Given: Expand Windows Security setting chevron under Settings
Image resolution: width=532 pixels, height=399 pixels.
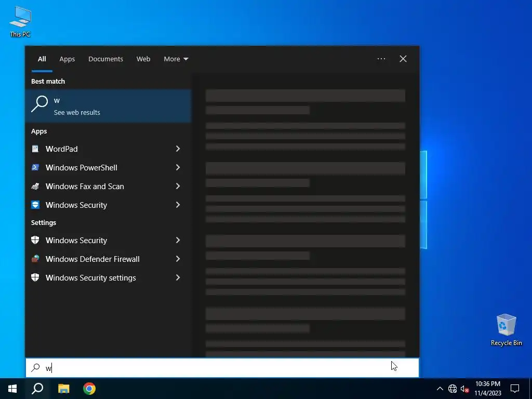Looking at the screenshot, I should [178, 240].
